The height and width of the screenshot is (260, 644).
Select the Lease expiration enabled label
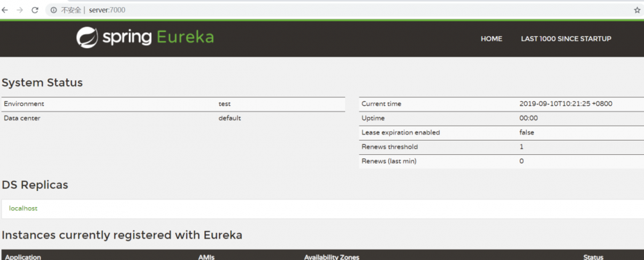[x=401, y=133]
